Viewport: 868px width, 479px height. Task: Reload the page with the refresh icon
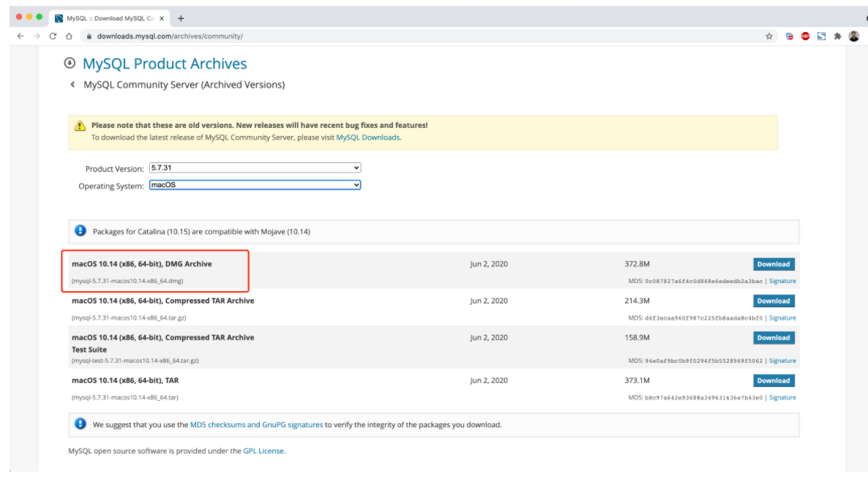53,36
